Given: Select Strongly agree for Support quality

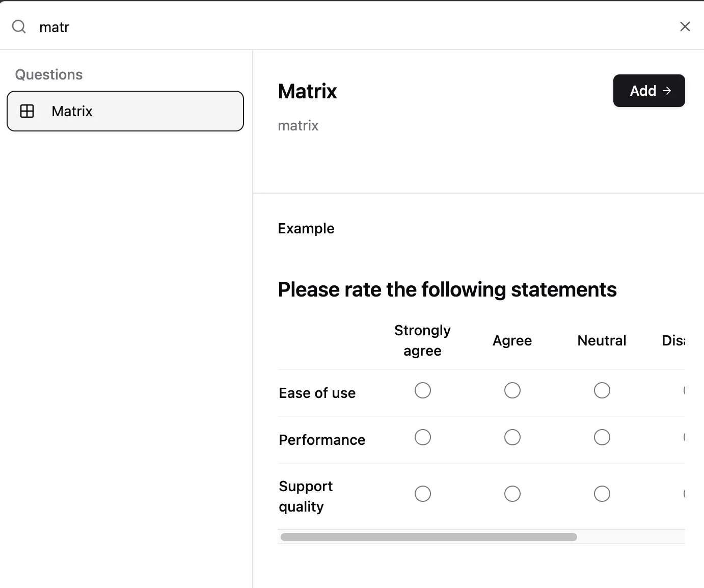Looking at the screenshot, I should [423, 494].
